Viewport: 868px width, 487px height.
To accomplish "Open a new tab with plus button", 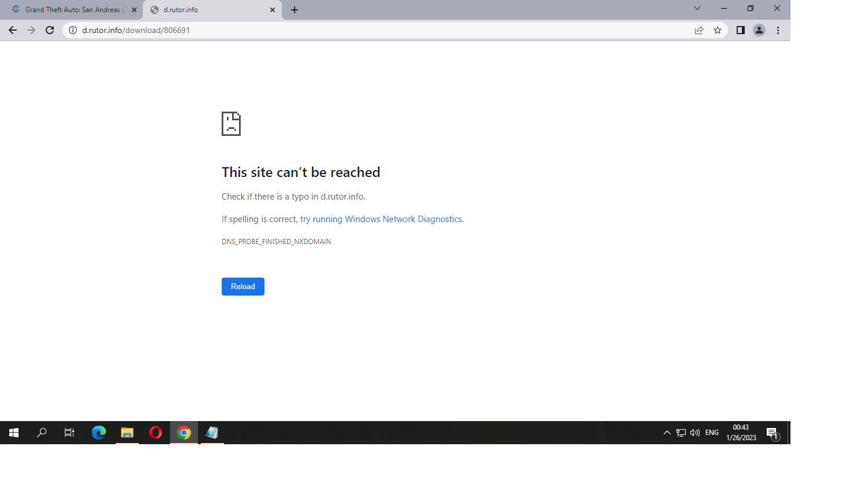I will (295, 10).
